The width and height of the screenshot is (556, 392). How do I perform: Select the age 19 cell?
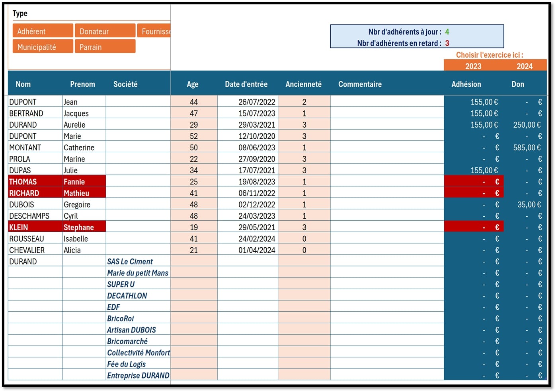194,227
